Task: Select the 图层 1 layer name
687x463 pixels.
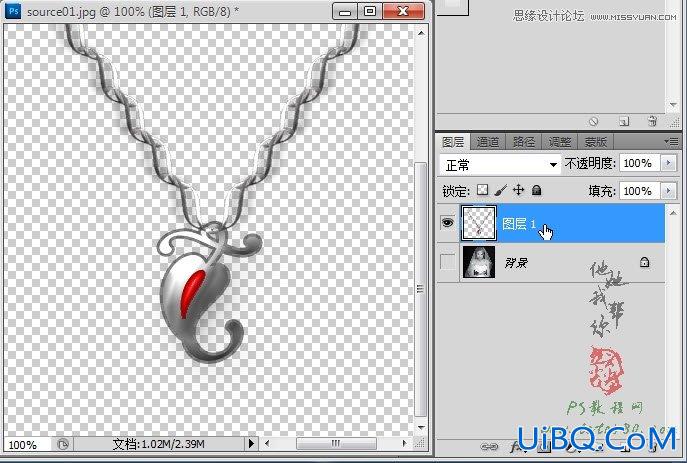Action: point(519,224)
